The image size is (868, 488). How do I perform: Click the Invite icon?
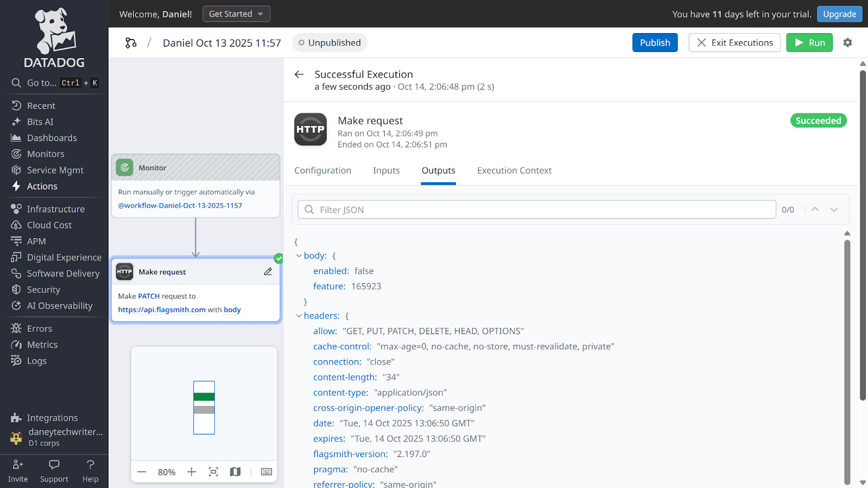(18, 465)
